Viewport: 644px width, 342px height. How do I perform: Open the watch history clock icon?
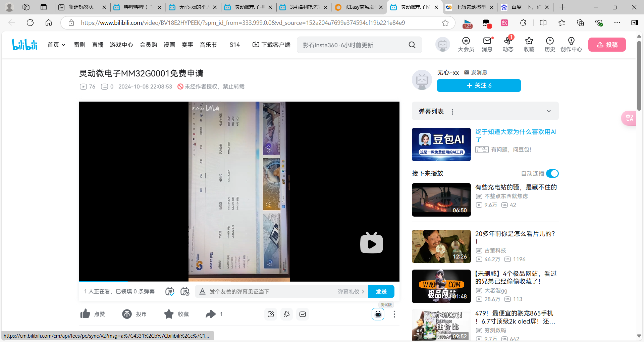coord(549,41)
